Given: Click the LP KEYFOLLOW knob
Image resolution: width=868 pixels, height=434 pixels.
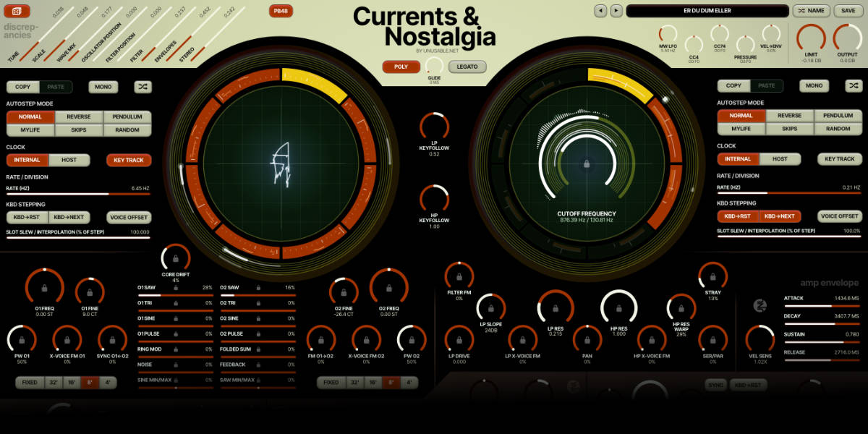Looking at the screenshot, I should point(434,127).
